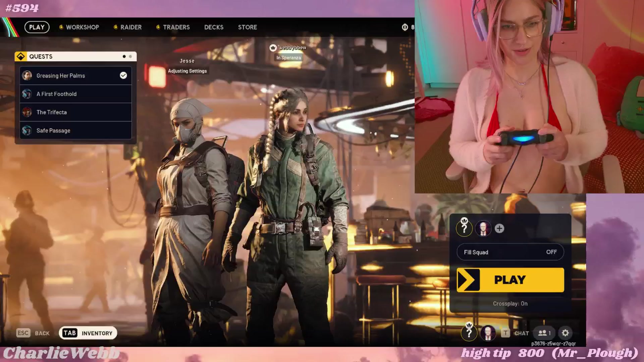This screenshot has height=362, width=644.
Task: Select the question-mark squad leader slot
Action: [464, 228]
